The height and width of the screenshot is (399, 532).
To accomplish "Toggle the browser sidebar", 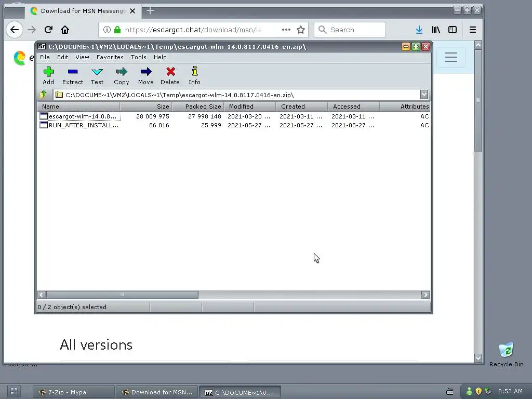I will pyautogui.click(x=453, y=30).
